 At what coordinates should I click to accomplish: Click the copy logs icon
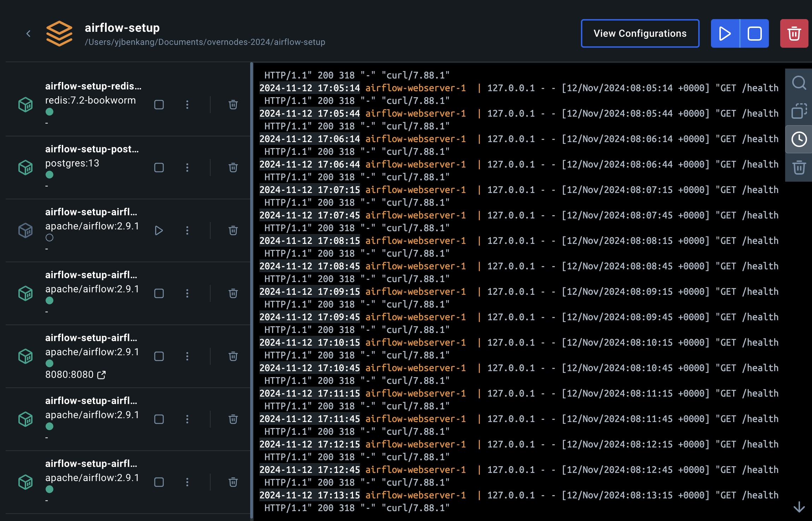pos(799,111)
